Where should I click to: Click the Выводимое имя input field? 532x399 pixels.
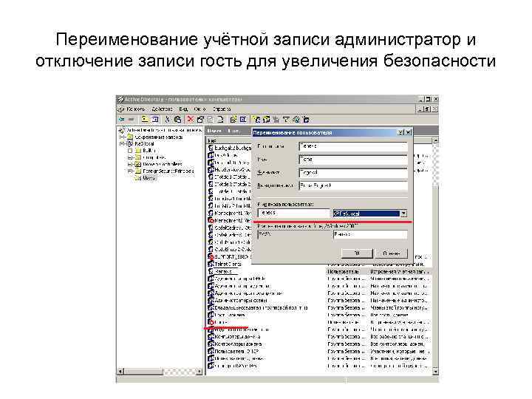pyautogui.click(x=353, y=186)
